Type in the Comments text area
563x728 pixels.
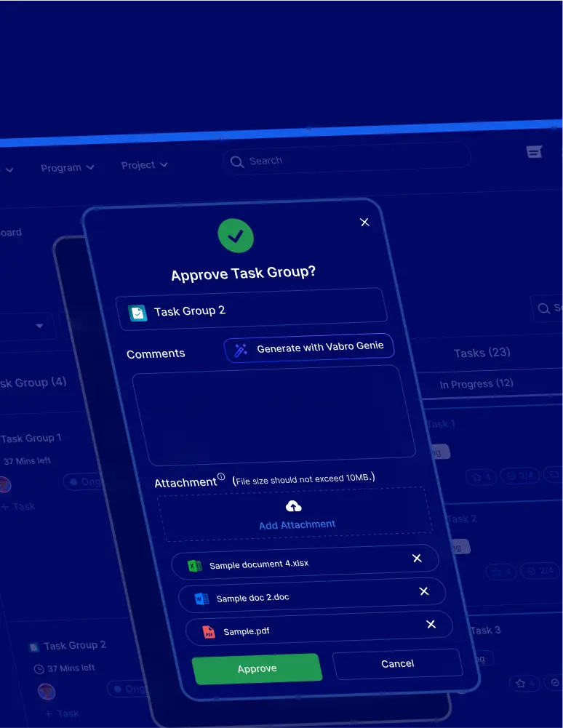pos(273,415)
